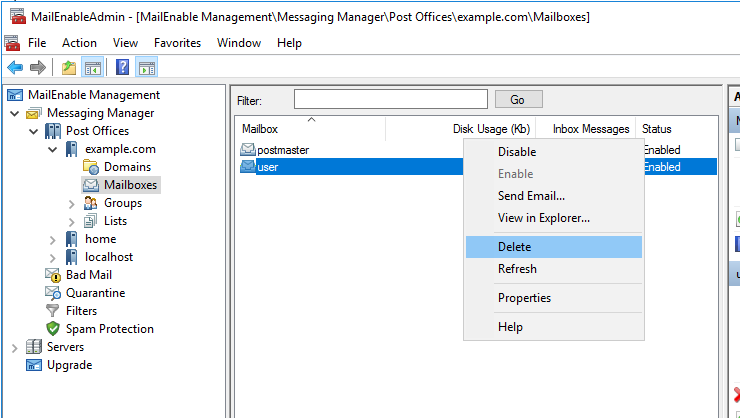Click the Post Offices mailbox icon
The width and height of the screenshot is (740, 418).
tap(53, 131)
